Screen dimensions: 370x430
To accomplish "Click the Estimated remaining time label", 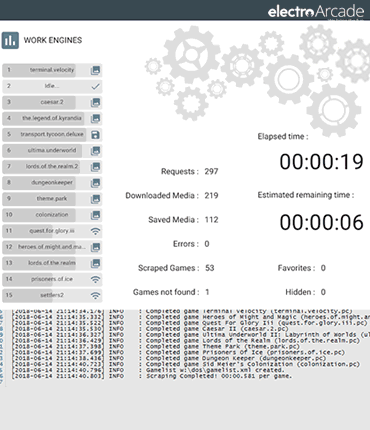I will 306,195.
